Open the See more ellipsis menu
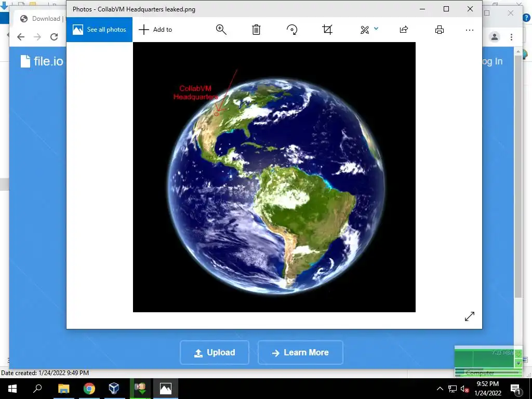Image resolution: width=532 pixels, height=399 pixels. click(x=470, y=30)
